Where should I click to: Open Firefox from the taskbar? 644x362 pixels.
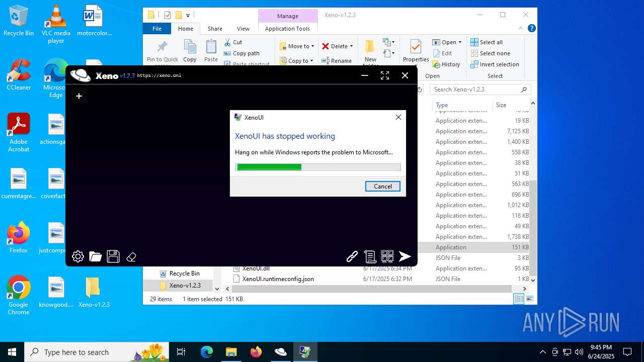pos(256,352)
